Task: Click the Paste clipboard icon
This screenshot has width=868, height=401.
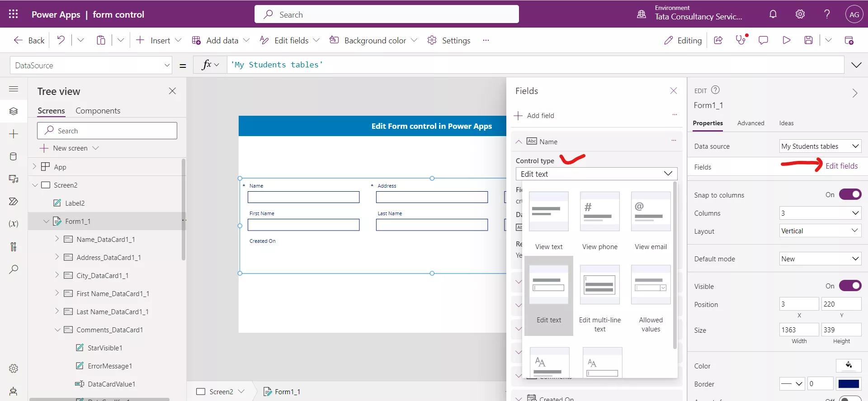Action: click(101, 40)
